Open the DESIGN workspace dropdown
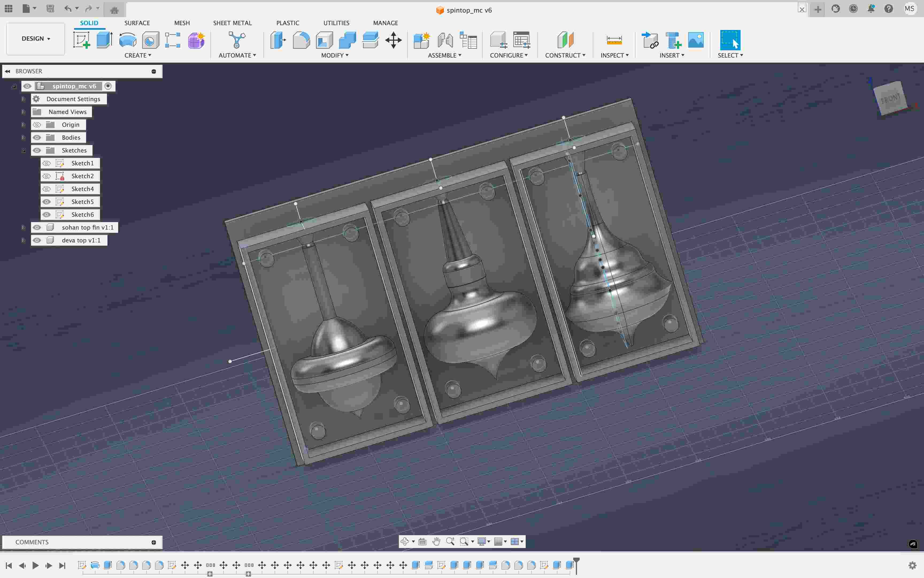The width and height of the screenshot is (924, 578). 36,39
